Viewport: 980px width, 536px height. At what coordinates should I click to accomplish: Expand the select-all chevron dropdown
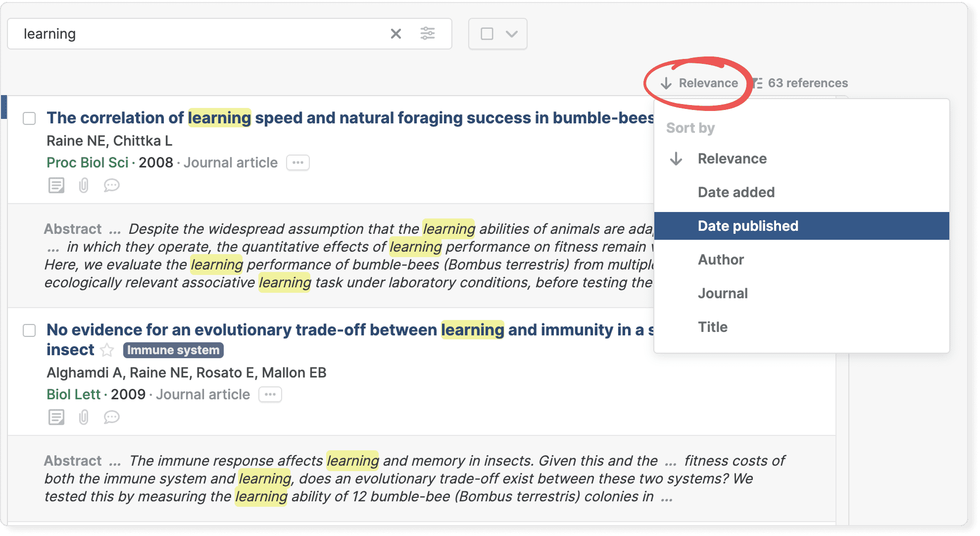tap(512, 34)
